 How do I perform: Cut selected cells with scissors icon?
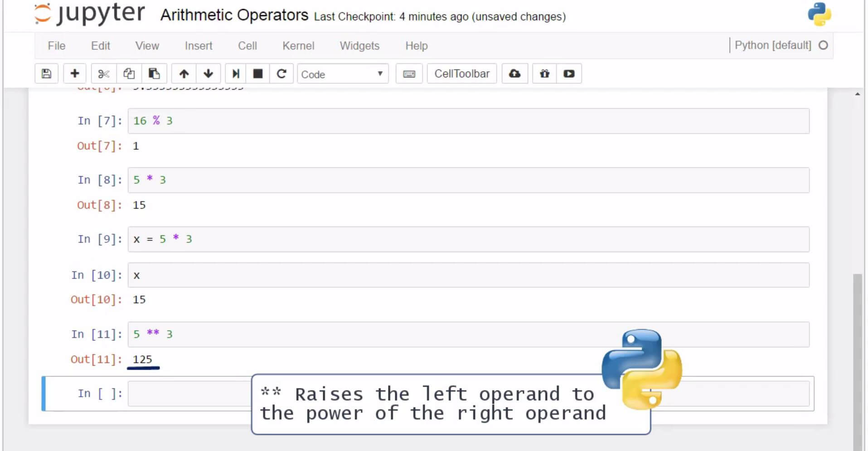(104, 74)
